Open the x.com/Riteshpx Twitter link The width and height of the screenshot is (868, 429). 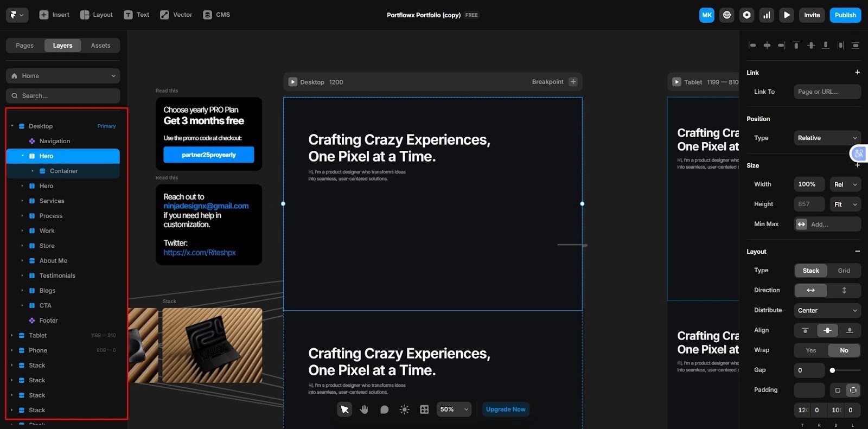click(200, 253)
